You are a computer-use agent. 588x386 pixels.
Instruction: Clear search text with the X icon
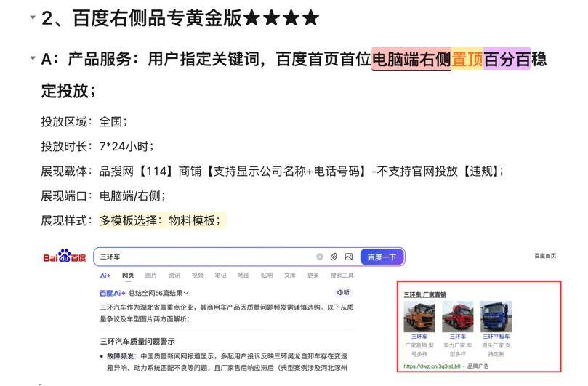[320, 257]
